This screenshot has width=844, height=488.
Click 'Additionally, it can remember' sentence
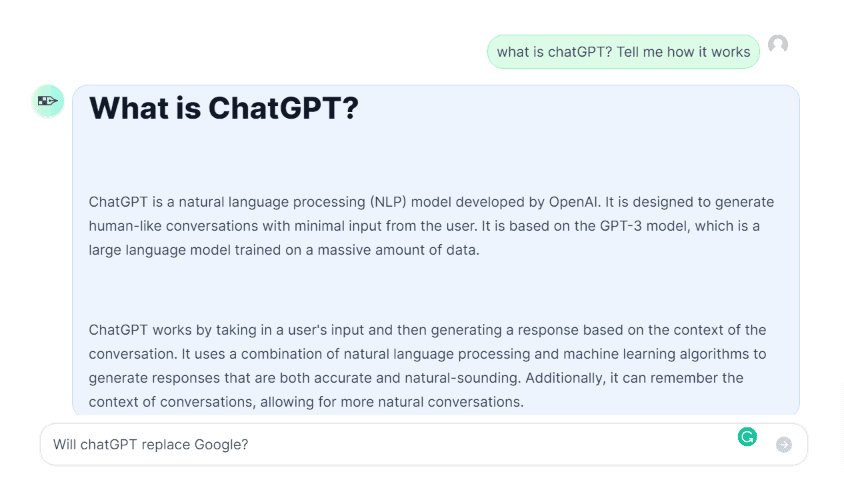[x=634, y=378]
